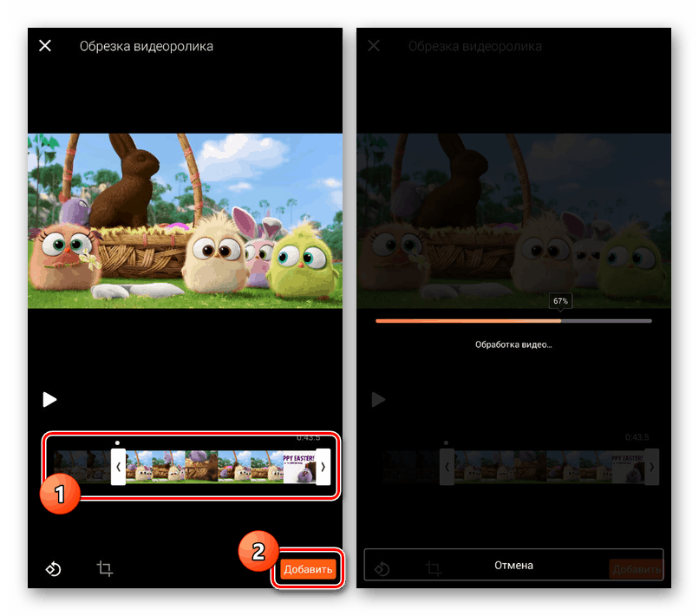This screenshot has width=699, height=616.
Task: Tap the Отмена button in processing screen
Action: [x=513, y=565]
